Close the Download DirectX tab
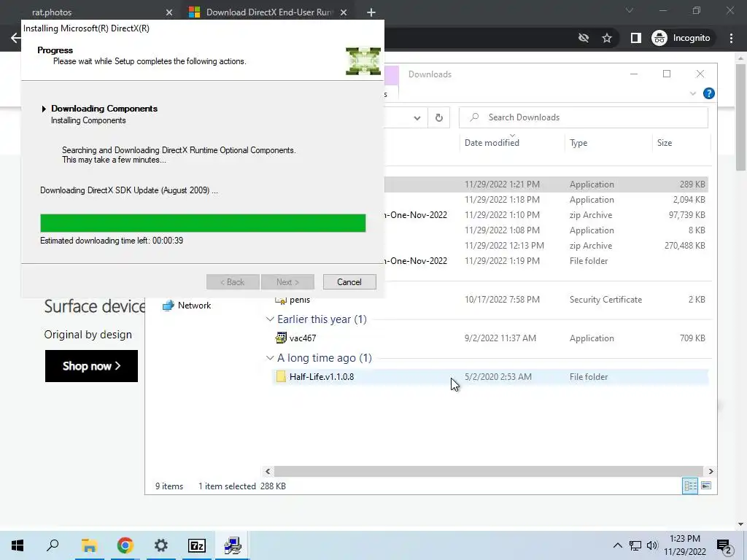Viewport: 747px width, 560px height. pos(344,12)
